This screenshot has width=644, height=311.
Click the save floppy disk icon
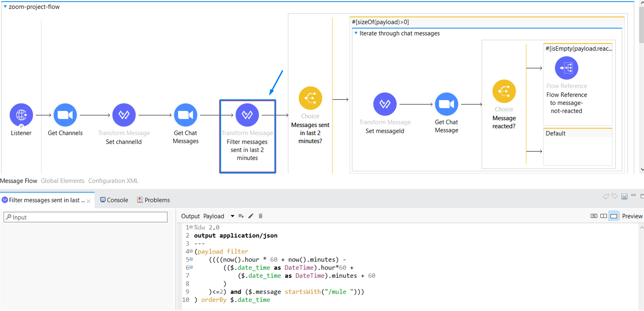point(624,196)
